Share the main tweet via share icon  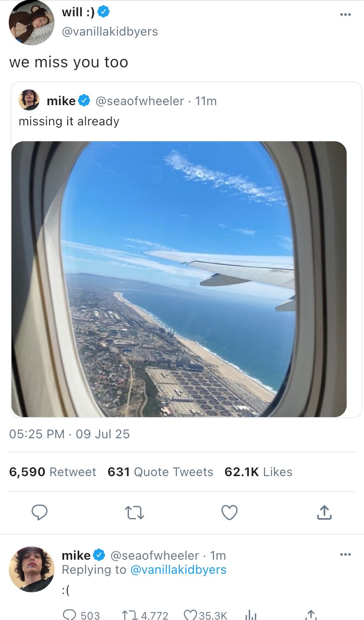coord(324,512)
